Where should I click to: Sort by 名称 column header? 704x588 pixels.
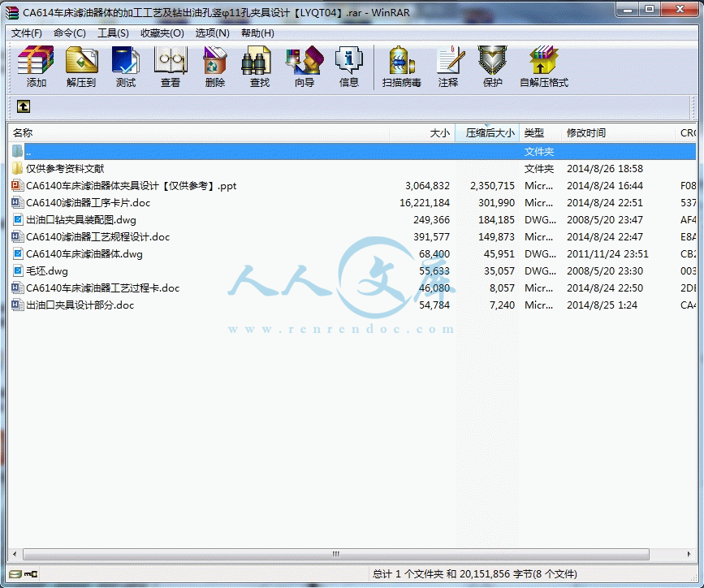pyautogui.click(x=198, y=133)
